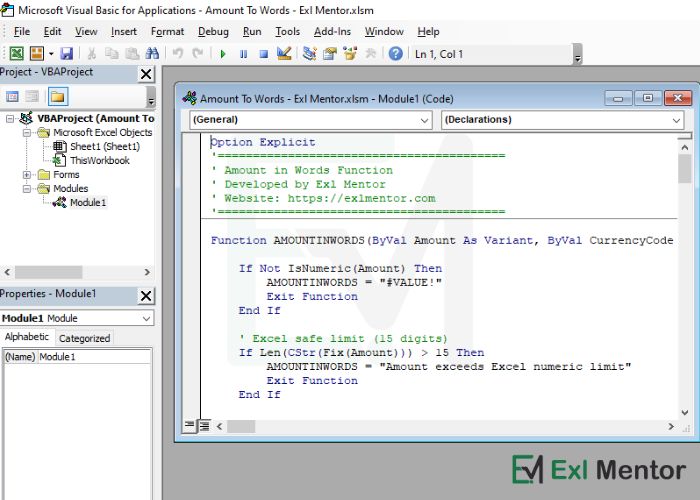This screenshot has width=700, height=500.
Task: Save the workbook with the disk icon
Action: [x=67, y=54]
